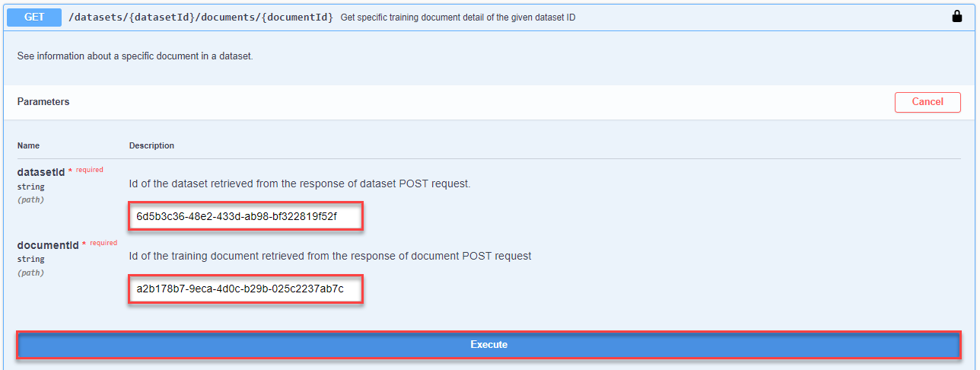
Task: Click the required marker beside documentId
Action: 100,244
